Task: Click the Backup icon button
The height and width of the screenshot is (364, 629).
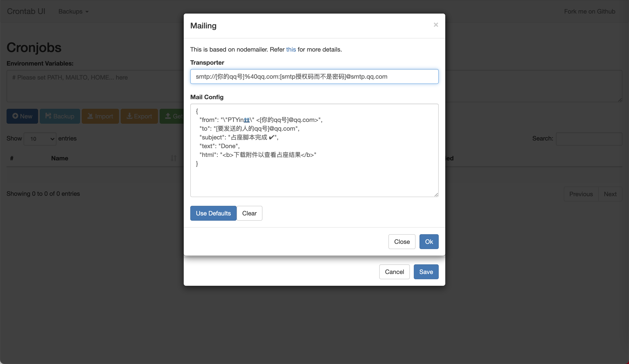Action: tap(59, 116)
